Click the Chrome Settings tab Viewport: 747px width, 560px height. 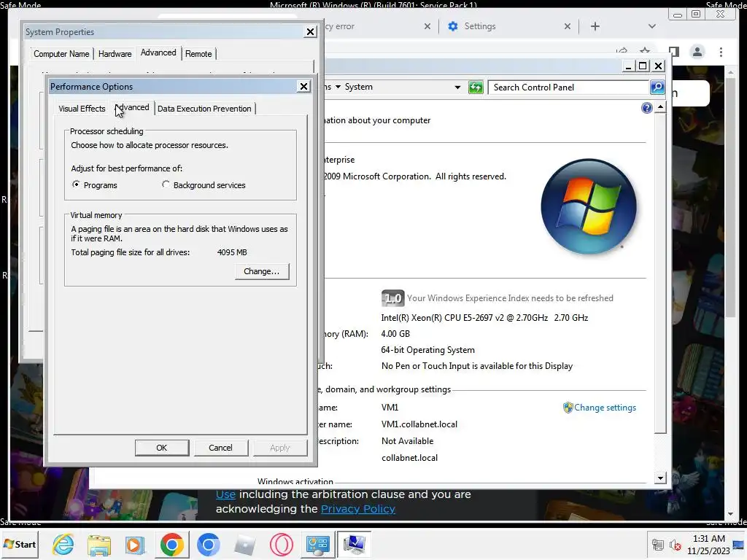click(x=507, y=26)
